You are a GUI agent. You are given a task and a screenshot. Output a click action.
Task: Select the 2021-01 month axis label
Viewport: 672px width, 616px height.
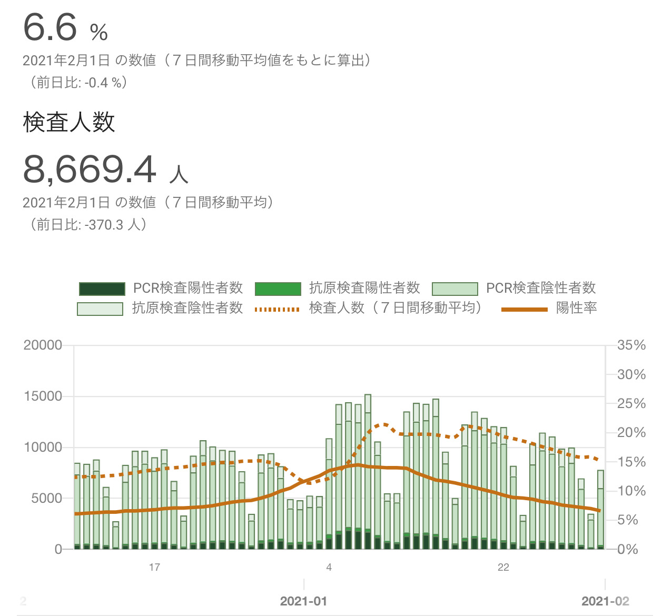pos(303,601)
